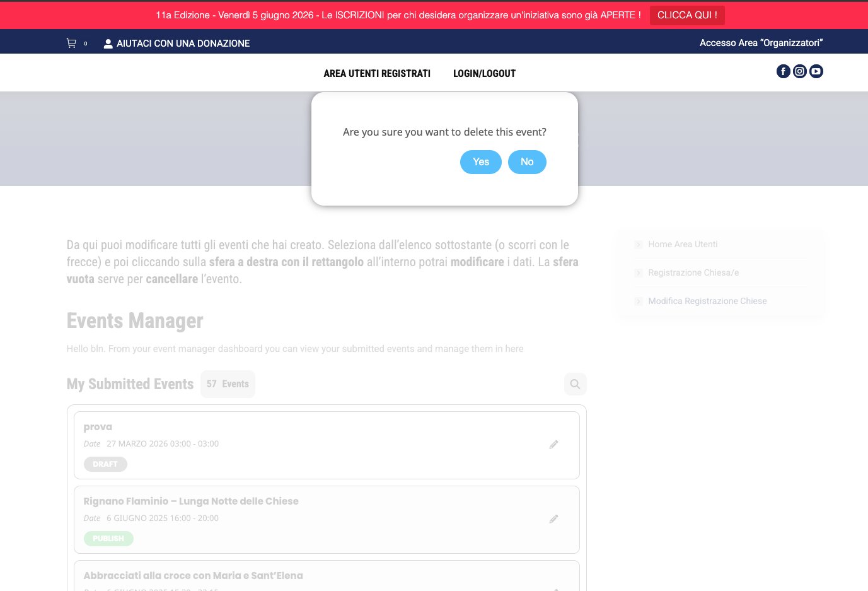Click the Facebook social icon
The width and height of the screenshot is (868, 591).
(783, 71)
